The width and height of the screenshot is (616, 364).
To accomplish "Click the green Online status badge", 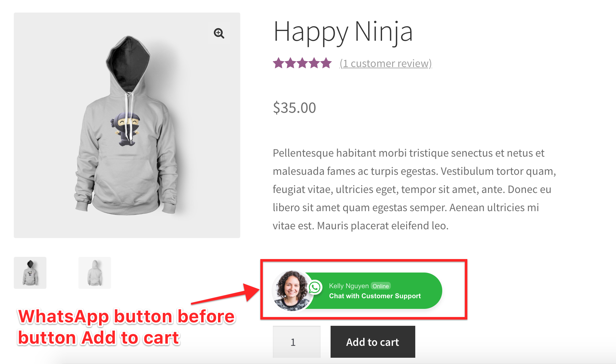I will (380, 286).
